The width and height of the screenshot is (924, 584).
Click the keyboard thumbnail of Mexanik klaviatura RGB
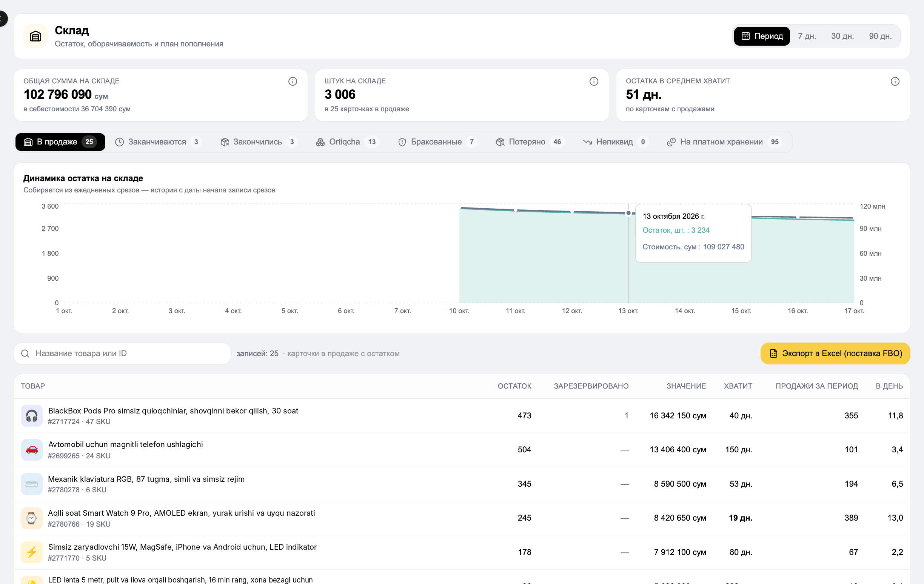tap(31, 484)
